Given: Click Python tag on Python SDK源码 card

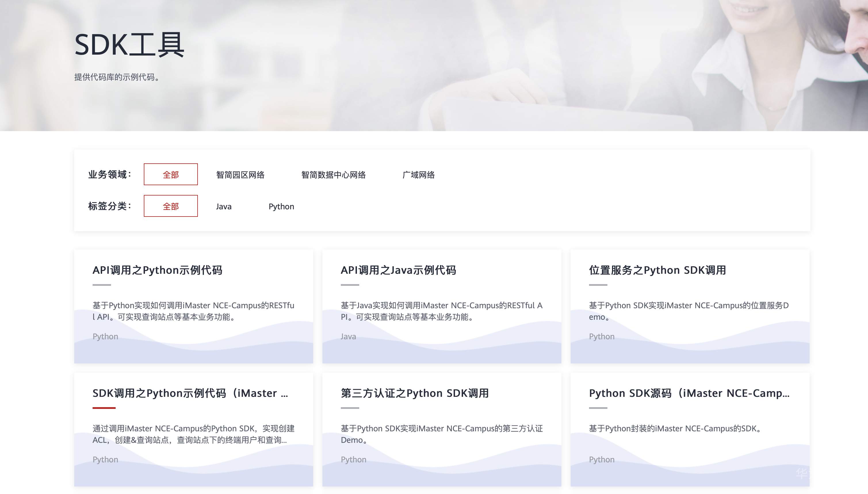Looking at the screenshot, I should pos(602,460).
